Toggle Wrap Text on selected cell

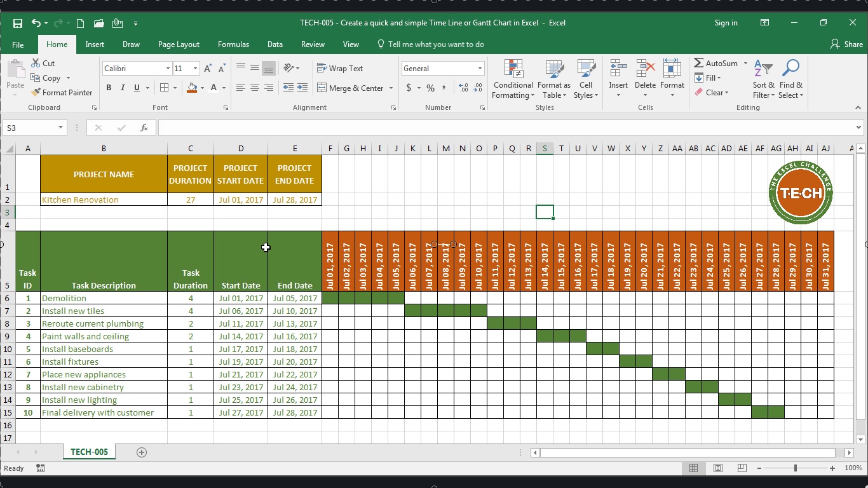340,69
